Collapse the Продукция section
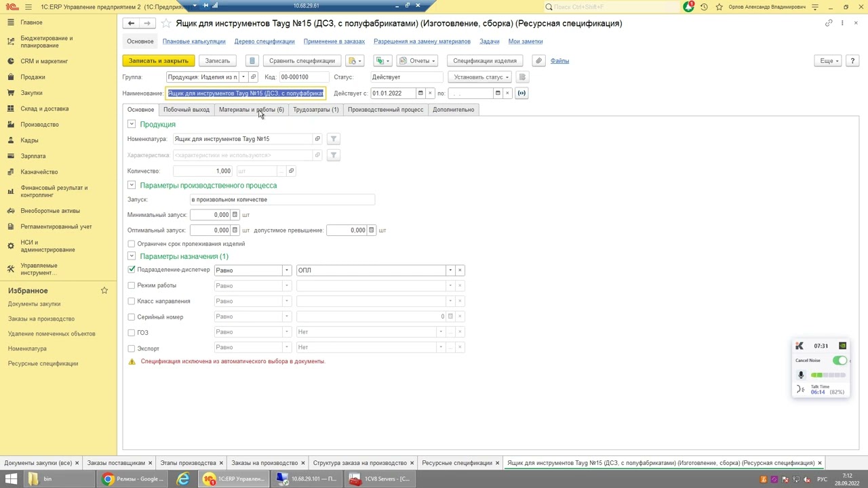The image size is (868, 488). pos(132,125)
